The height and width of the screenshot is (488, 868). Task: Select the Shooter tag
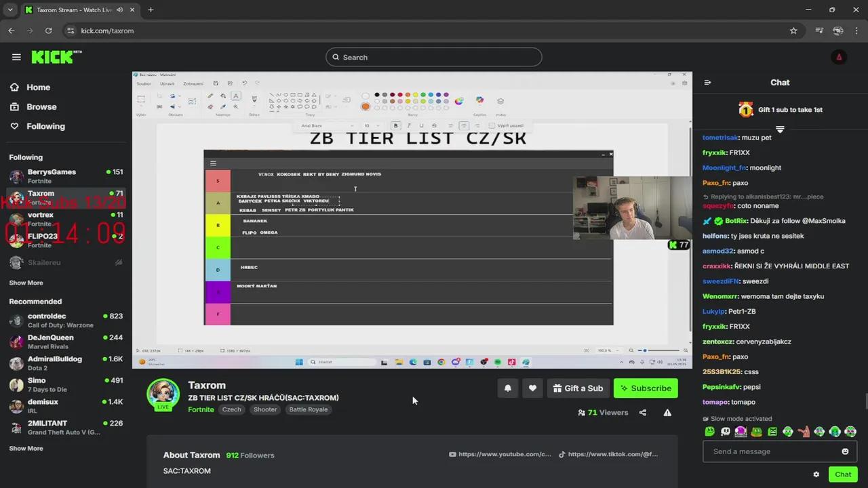coord(265,410)
